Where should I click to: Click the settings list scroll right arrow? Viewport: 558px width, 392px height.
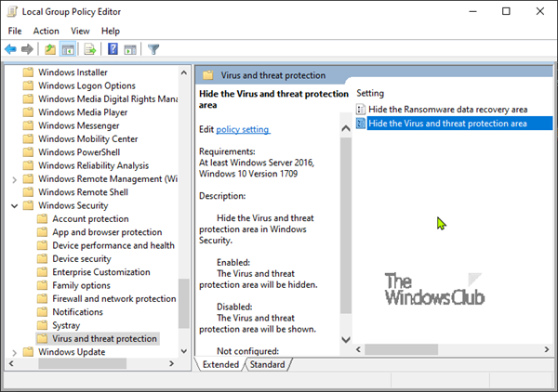[547, 349]
